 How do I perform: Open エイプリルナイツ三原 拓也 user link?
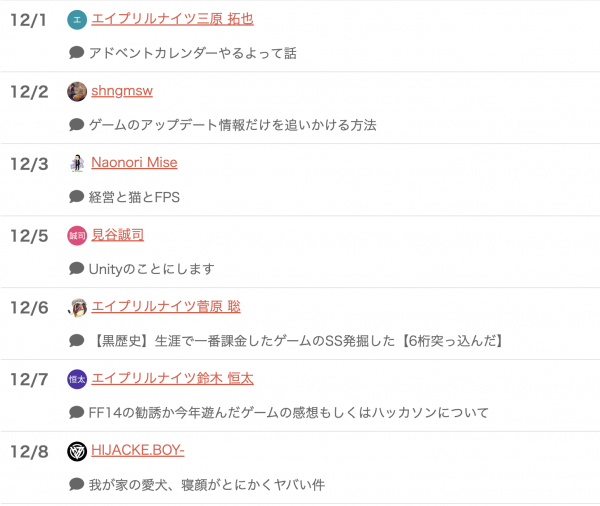(172, 19)
